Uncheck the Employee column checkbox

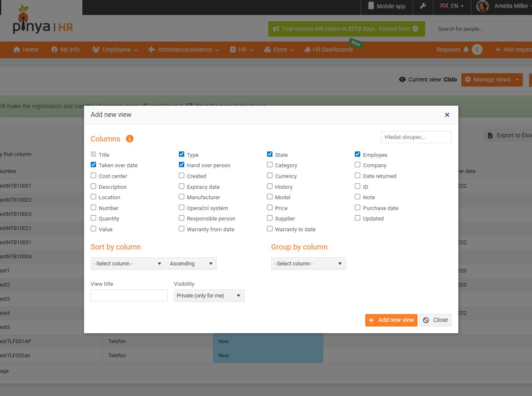point(357,154)
